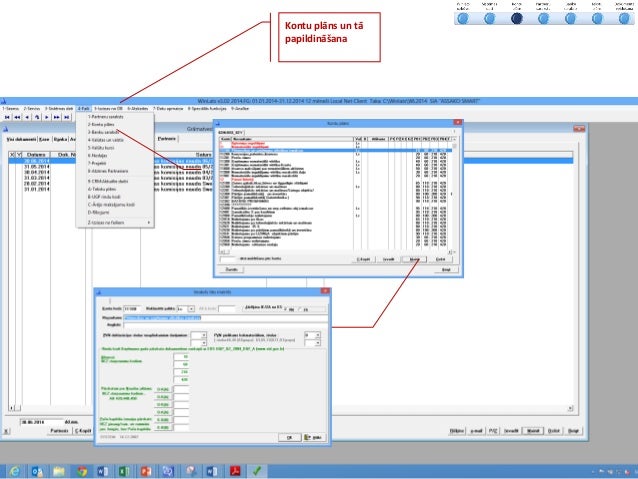Click search-by-code field in Kontu plāns
The image size is (638, 479).
tap(228, 259)
